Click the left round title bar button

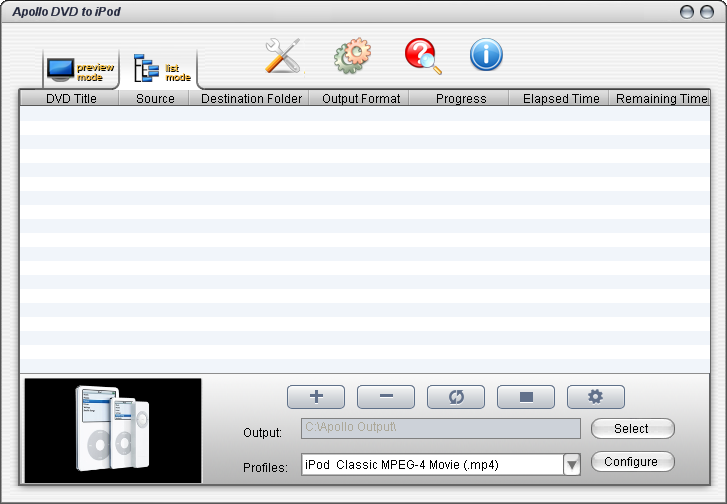(x=687, y=12)
